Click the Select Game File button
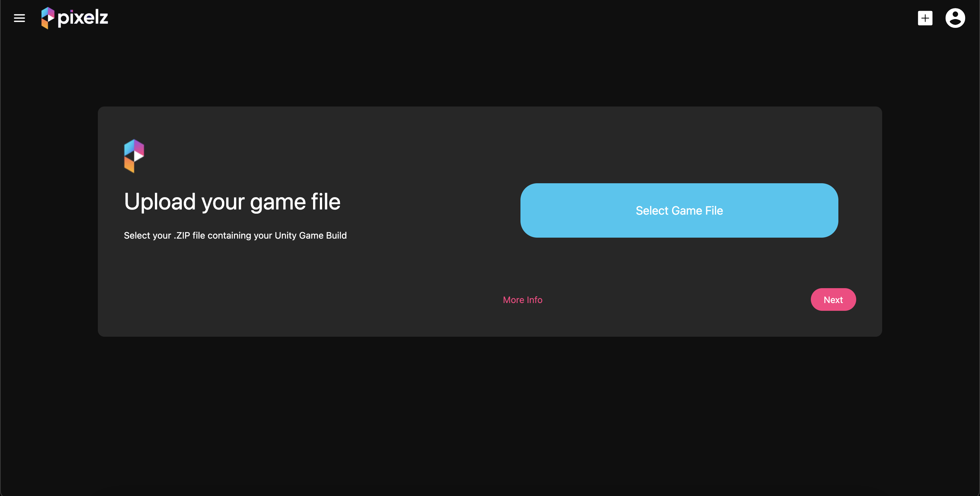Image resolution: width=980 pixels, height=496 pixels. click(679, 210)
